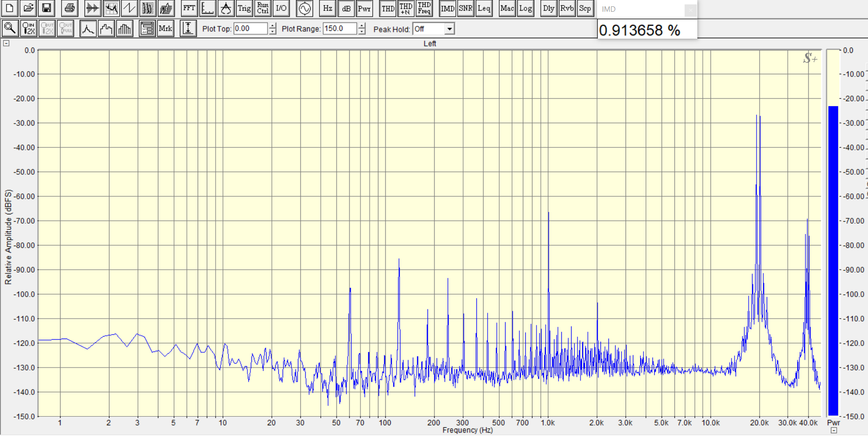The width and height of the screenshot is (868, 436).
Task: Save using the floppy disk icon
Action: (46, 8)
